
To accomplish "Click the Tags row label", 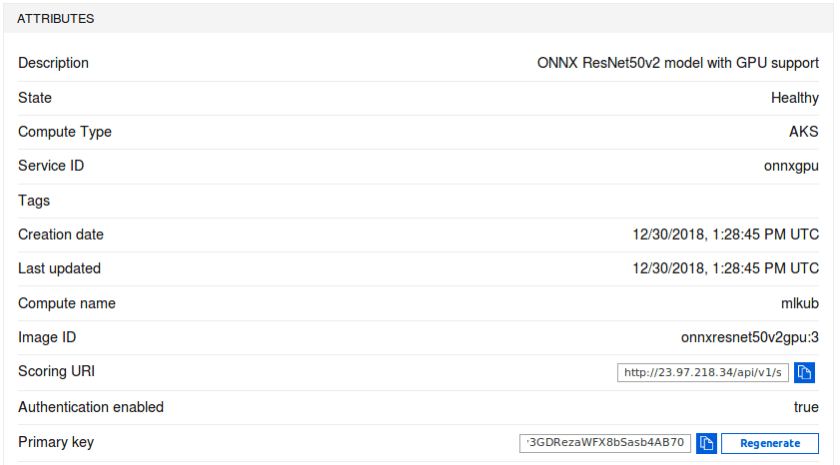I will pos(34,201).
